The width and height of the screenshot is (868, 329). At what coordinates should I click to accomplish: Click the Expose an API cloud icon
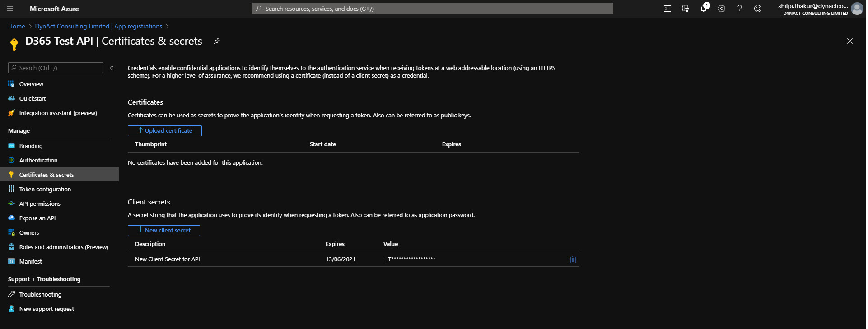pos(11,218)
